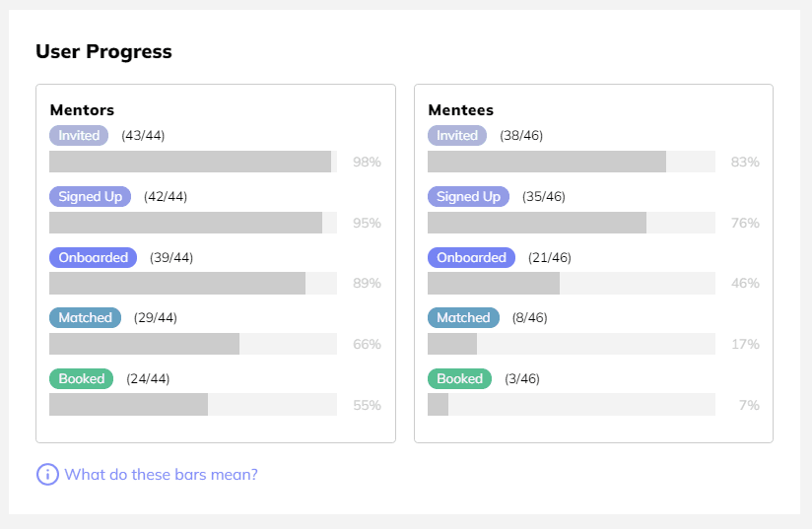This screenshot has width=812, height=529.
Task: Click Mentors Booked 55% progress bar
Action: (x=193, y=405)
